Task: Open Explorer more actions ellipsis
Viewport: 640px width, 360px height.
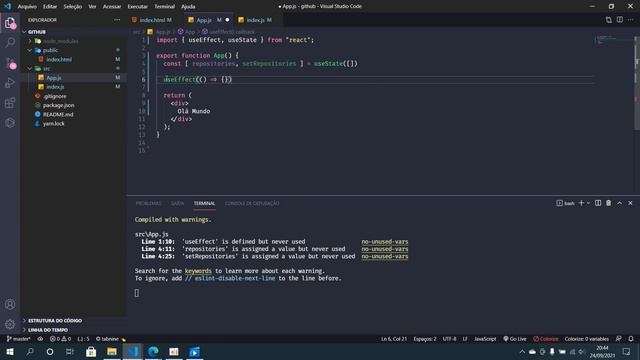Action: (117, 20)
